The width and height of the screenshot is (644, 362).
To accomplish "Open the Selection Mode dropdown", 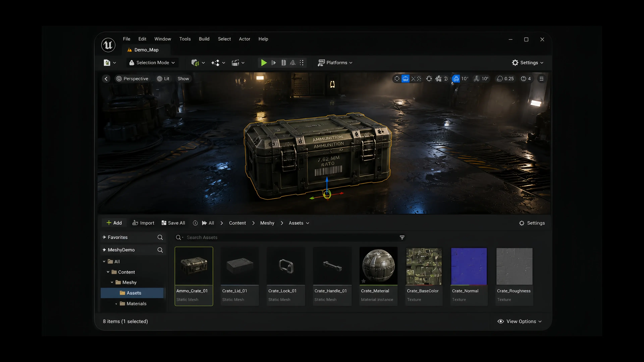I will (152, 63).
